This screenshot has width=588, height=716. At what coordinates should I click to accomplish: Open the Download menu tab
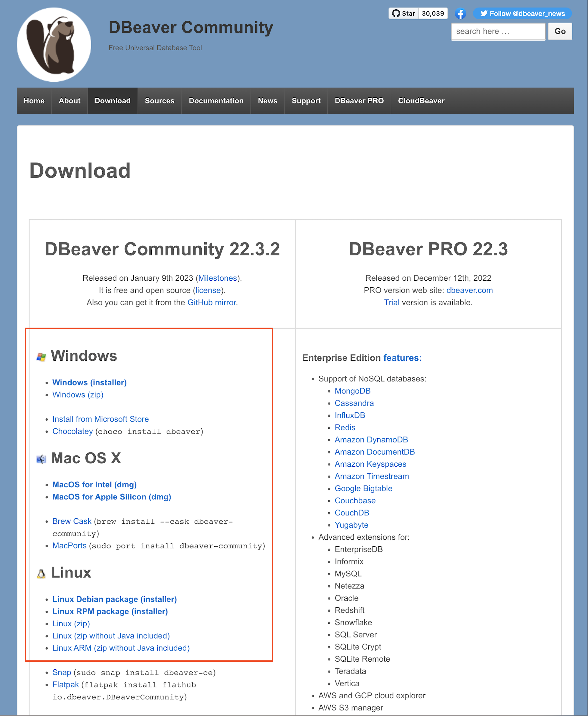click(x=113, y=100)
